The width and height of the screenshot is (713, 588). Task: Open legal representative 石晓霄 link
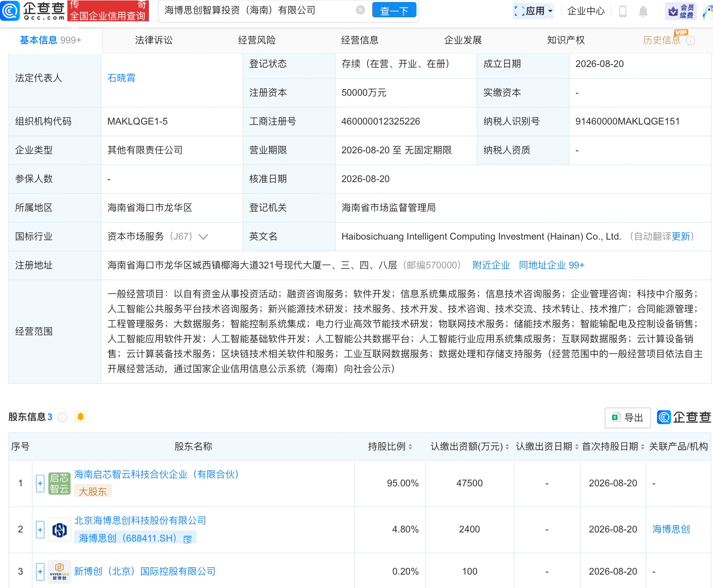(121, 78)
